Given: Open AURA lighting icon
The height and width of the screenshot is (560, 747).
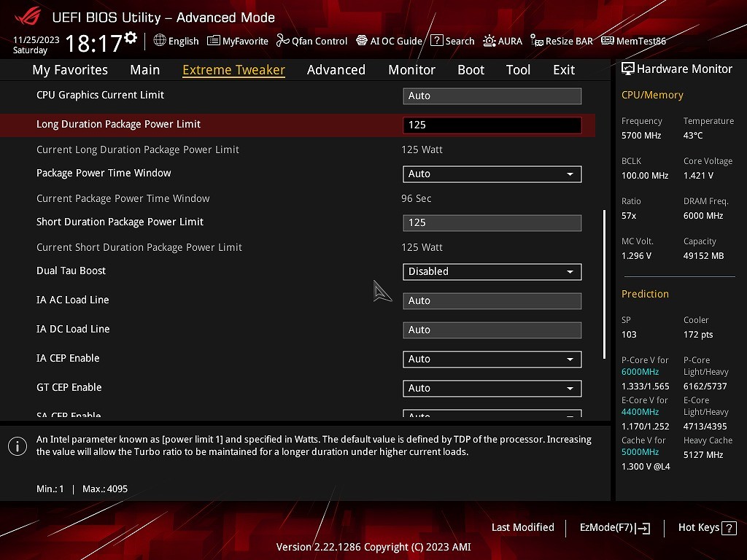Looking at the screenshot, I should tap(489, 41).
